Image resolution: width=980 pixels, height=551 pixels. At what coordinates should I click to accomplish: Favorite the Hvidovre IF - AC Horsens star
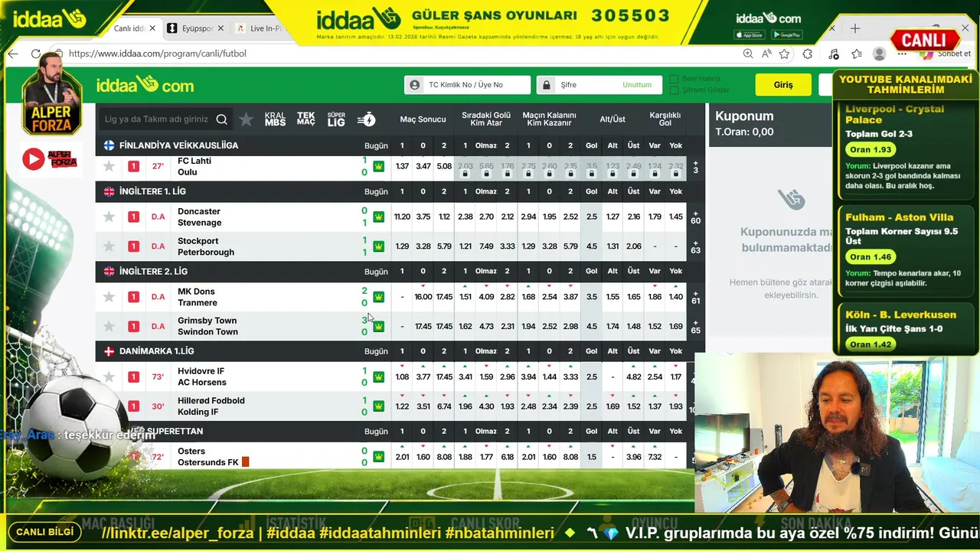click(x=109, y=377)
